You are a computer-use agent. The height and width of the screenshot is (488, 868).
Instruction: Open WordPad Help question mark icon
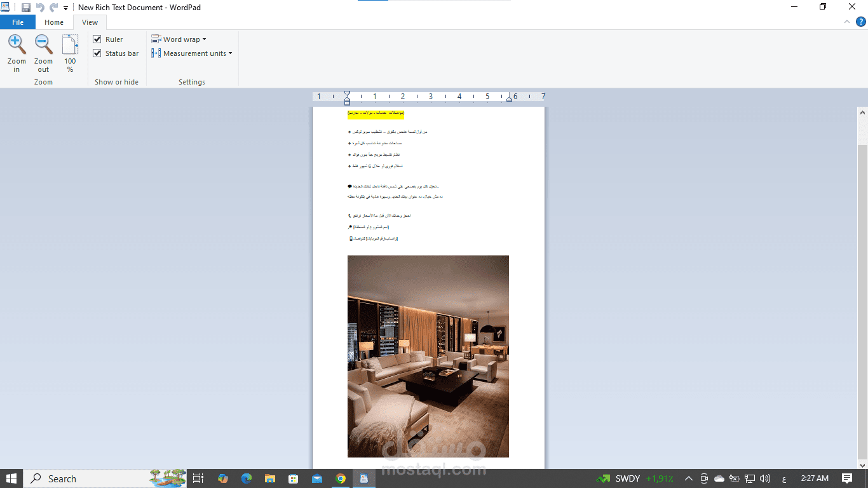pos(860,22)
